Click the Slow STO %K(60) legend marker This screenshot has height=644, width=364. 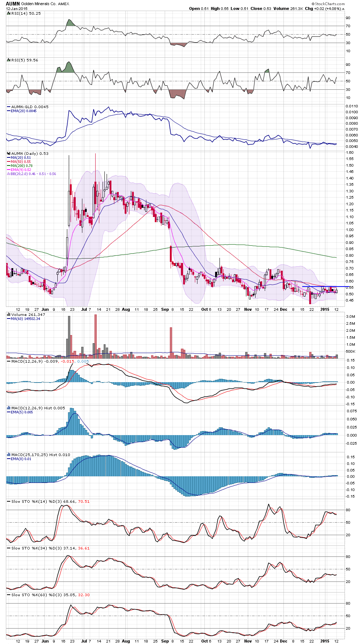pyautogui.click(x=8, y=595)
